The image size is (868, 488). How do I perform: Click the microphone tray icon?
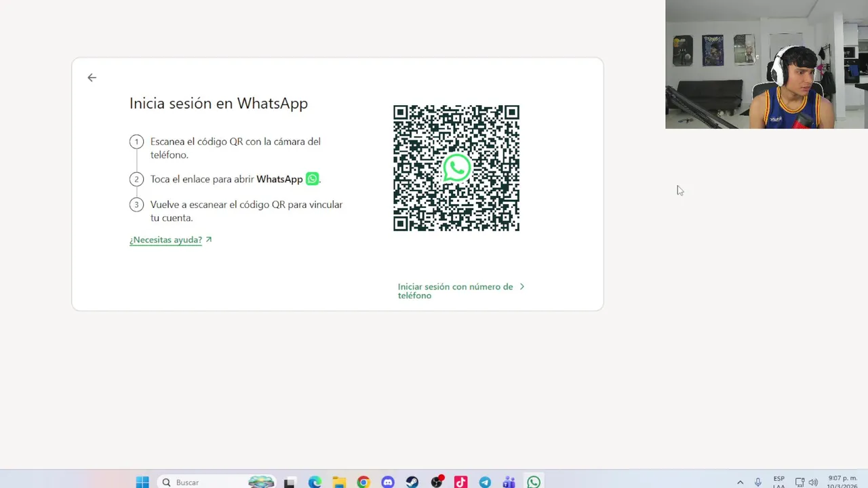(x=758, y=483)
